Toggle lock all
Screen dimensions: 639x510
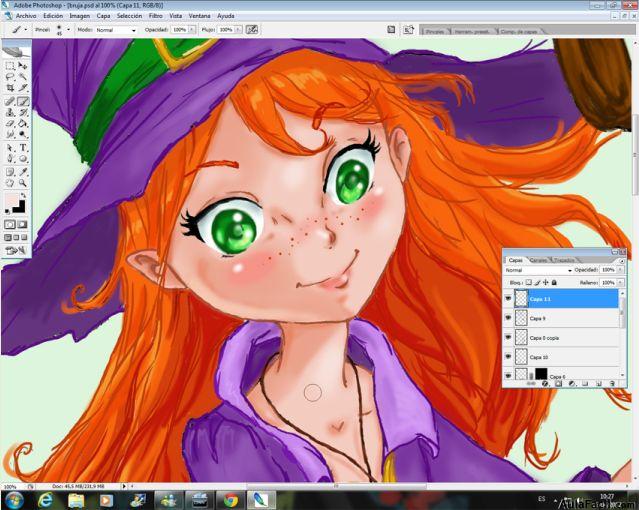554,282
